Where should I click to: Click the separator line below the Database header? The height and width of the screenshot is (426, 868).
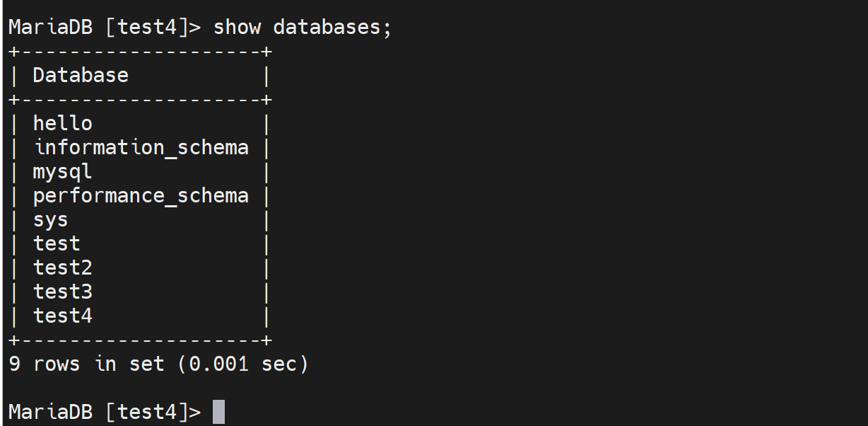point(140,100)
